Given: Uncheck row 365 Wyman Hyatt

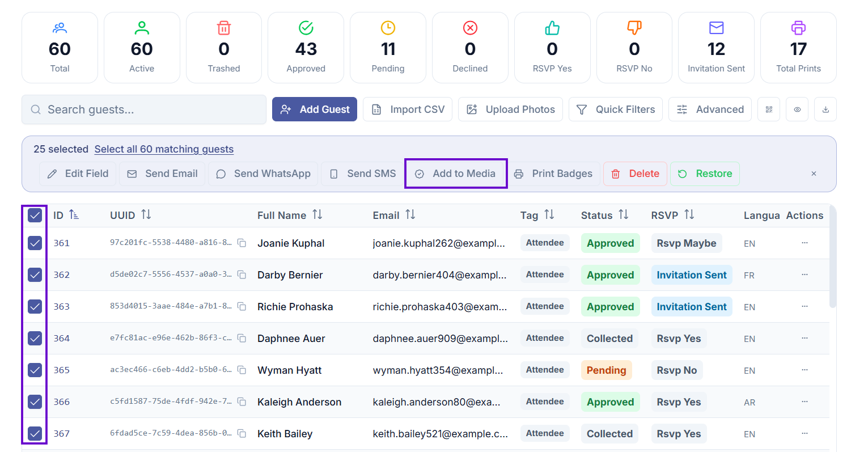Looking at the screenshot, I should (x=35, y=370).
